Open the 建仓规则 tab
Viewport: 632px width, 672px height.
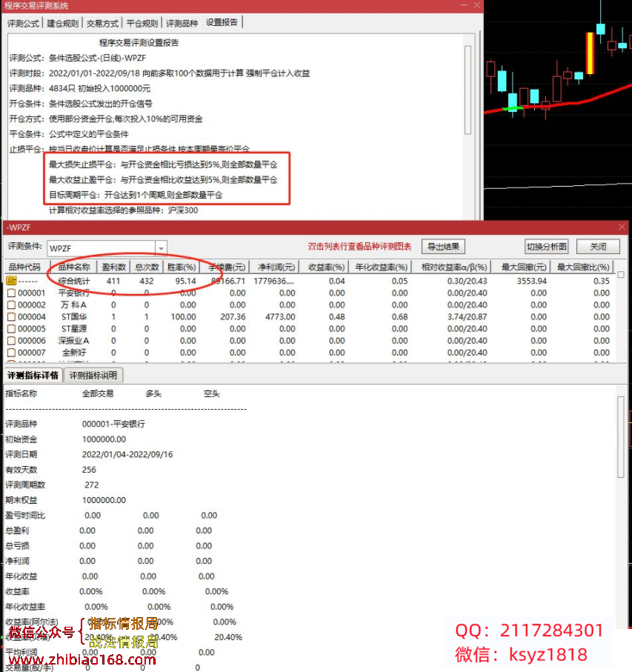click(62, 24)
